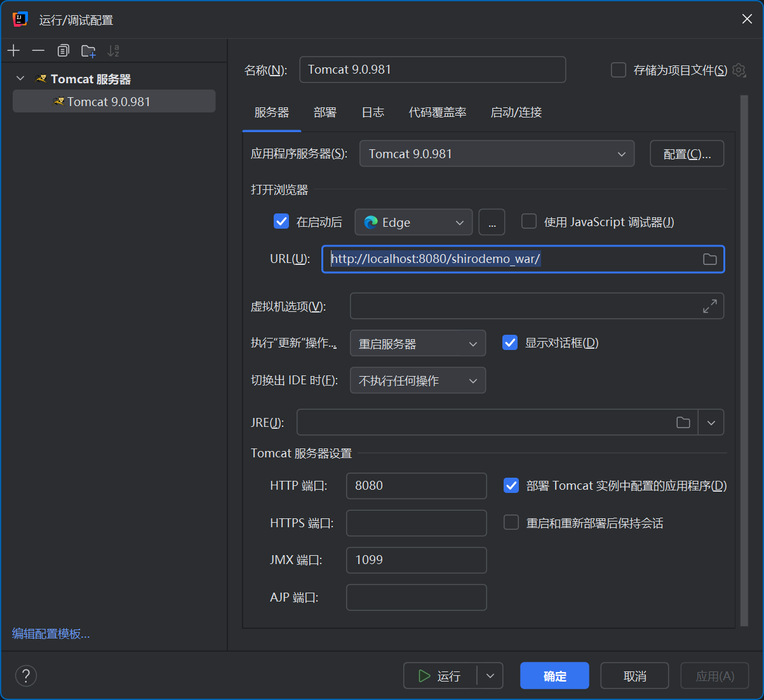Open the 应用程序服务器 dropdown
Image resolution: width=764 pixels, height=700 pixels.
pyautogui.click(x=497, y=154)
